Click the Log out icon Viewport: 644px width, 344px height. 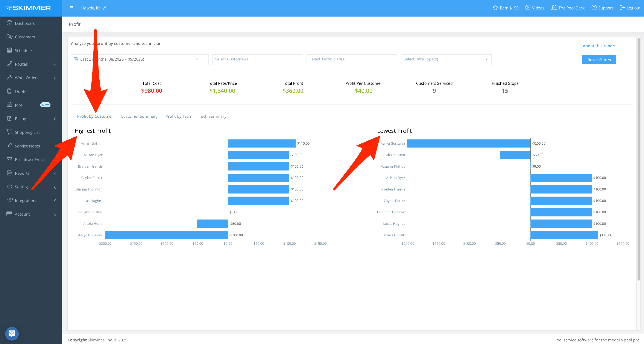click(x=622, y=8)
